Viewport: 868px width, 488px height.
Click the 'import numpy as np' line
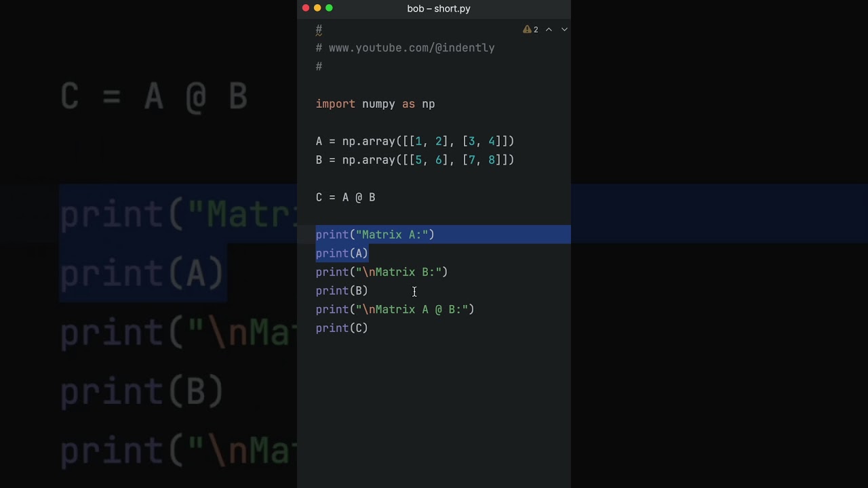(x=375, y=104)
